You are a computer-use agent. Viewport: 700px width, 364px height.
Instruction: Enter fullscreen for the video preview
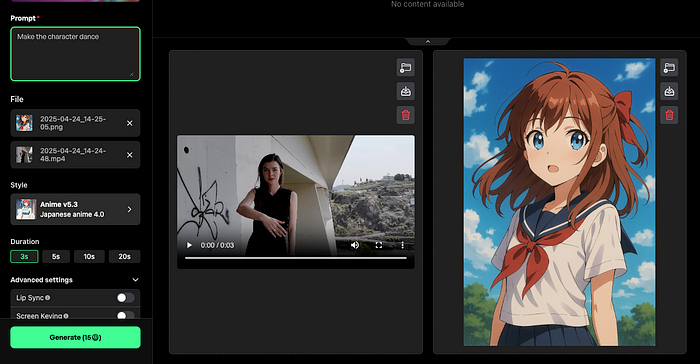tap(379, 245)
